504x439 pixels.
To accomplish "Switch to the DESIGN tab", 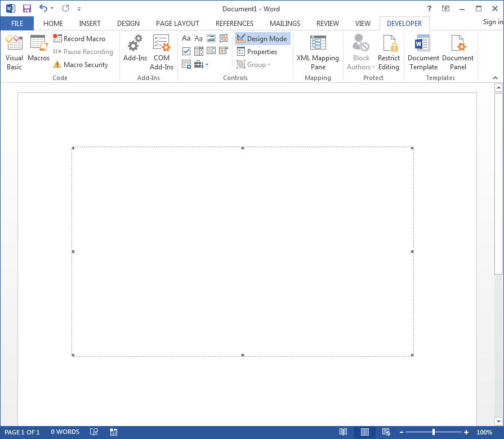I will [128, 24].
